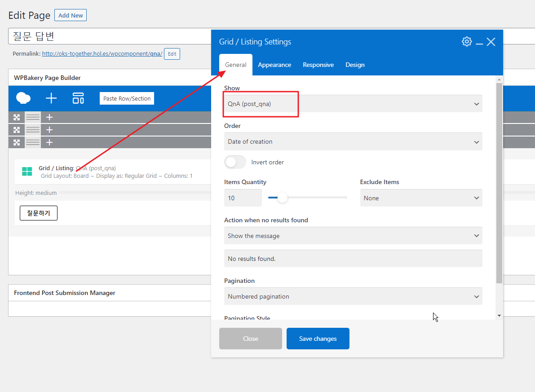
Task: Click the WPBakery cloud templates icon
Action: click(x=23, y=98)
